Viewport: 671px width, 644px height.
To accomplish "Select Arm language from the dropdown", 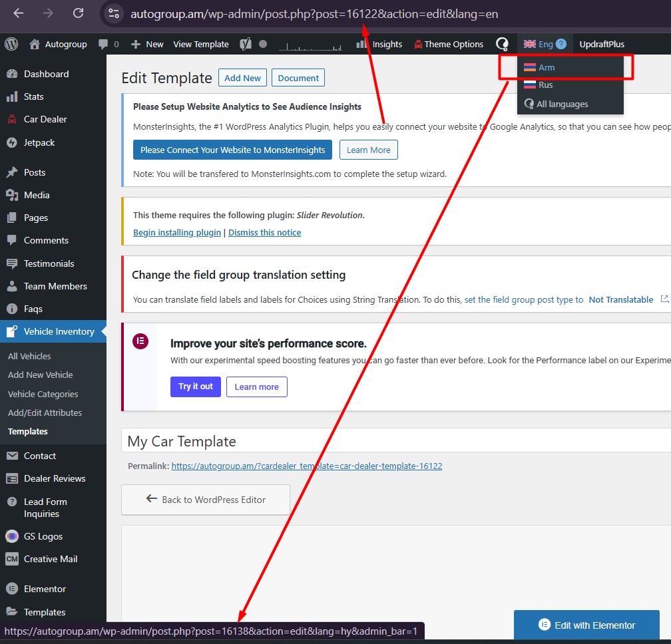I will pyautogui.click(x=546, y=67).
